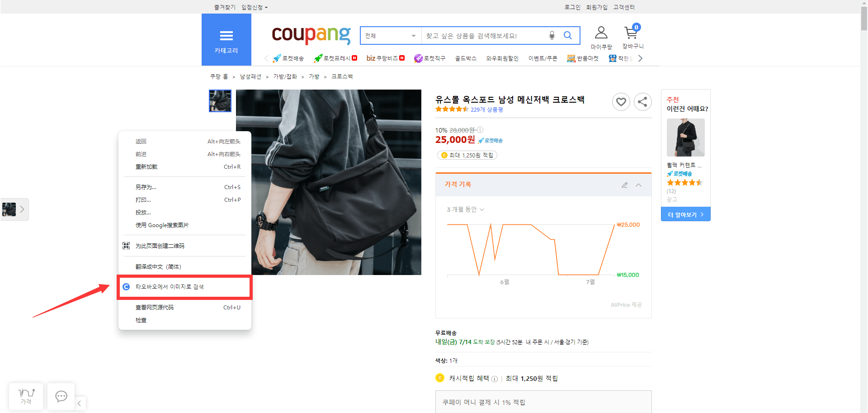868x413 pixels.
Task: Select the small product thumbnail image
Action: (x=220, y=100)
